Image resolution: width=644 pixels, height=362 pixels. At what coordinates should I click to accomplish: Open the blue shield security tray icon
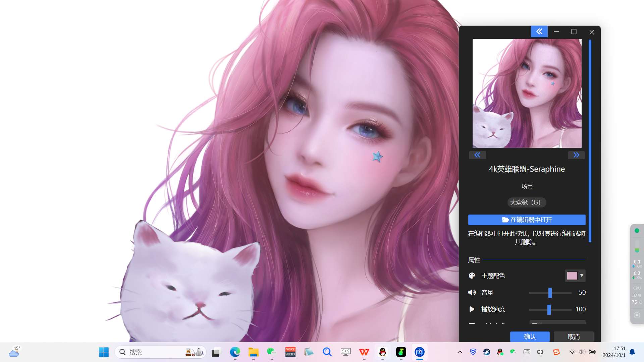[x=473, y=352]
